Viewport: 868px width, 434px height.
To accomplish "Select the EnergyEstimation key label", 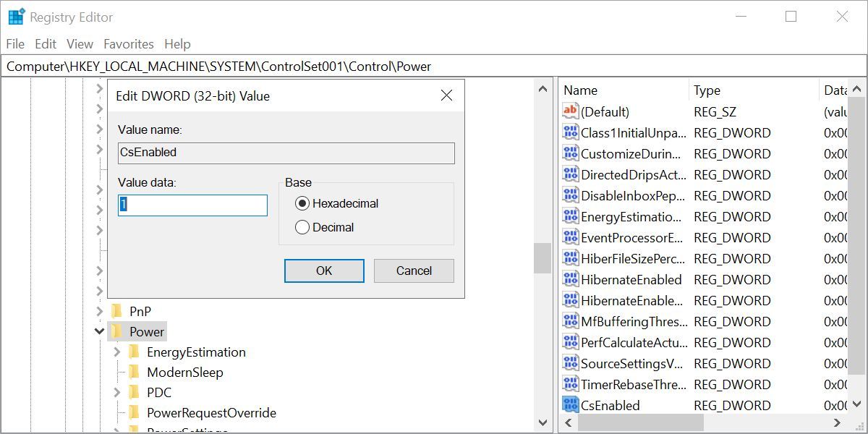I will (197, 352).
